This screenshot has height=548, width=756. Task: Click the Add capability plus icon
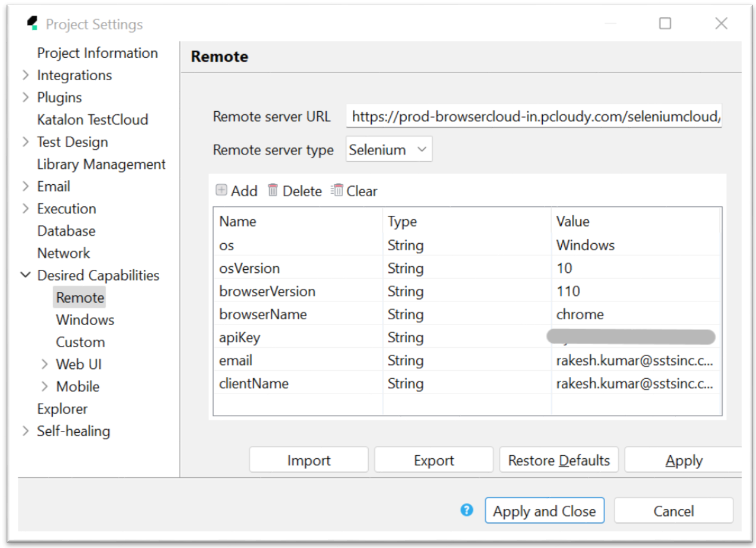coord(222,191)
